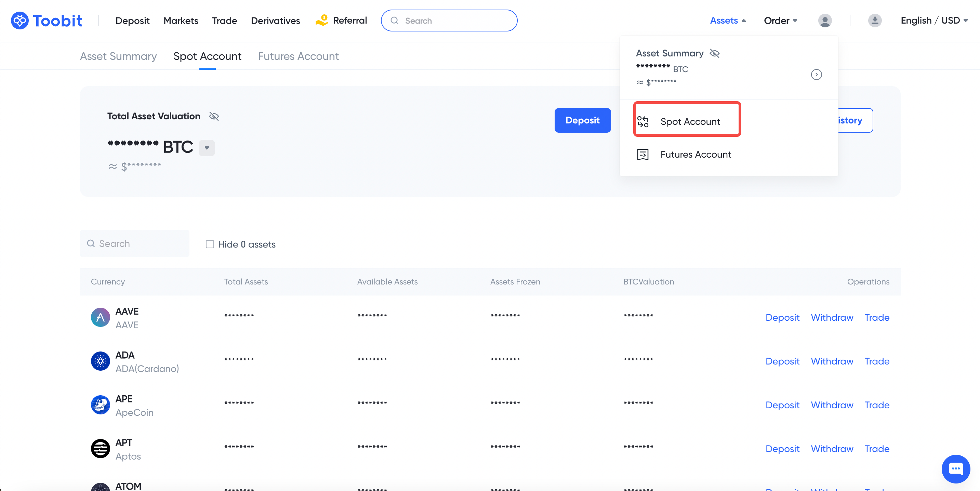Click the Toobit logo icon
Screen dimensions: 980x491
(x=20, y=21)
